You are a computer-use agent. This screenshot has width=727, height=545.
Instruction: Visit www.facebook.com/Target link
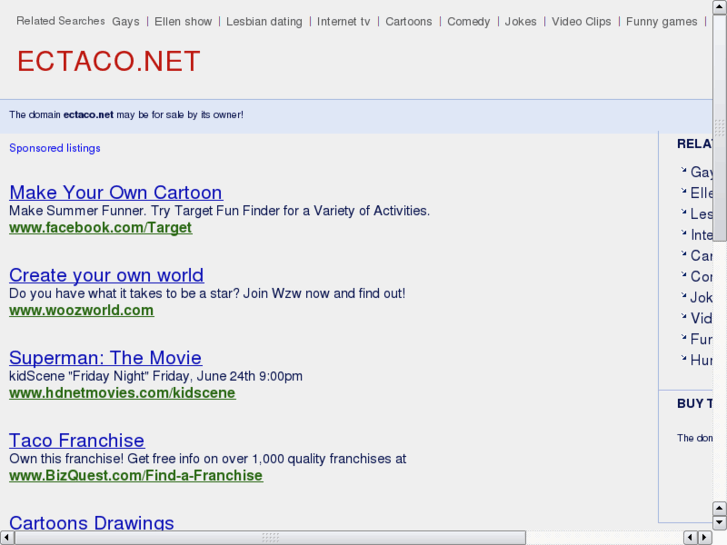coord(101,228)
